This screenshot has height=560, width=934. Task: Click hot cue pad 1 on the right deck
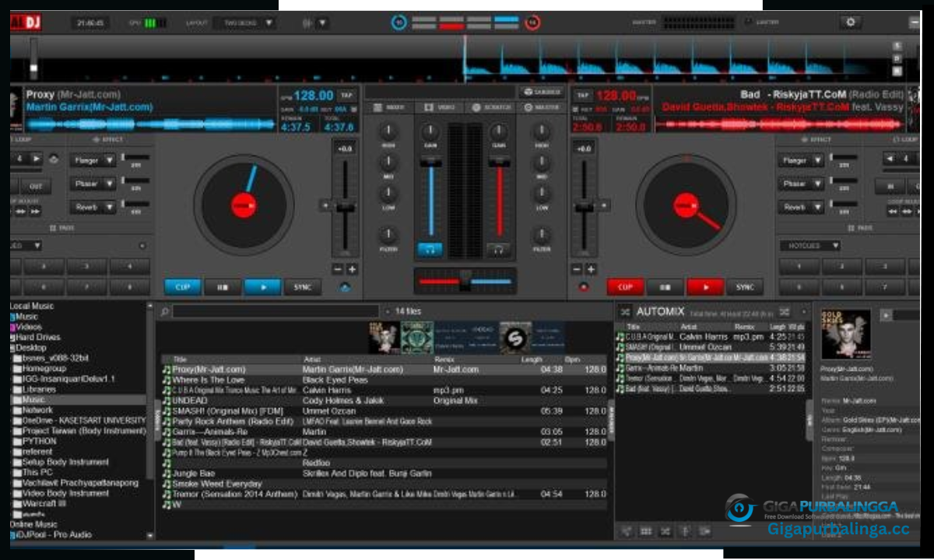coord(800,267)
